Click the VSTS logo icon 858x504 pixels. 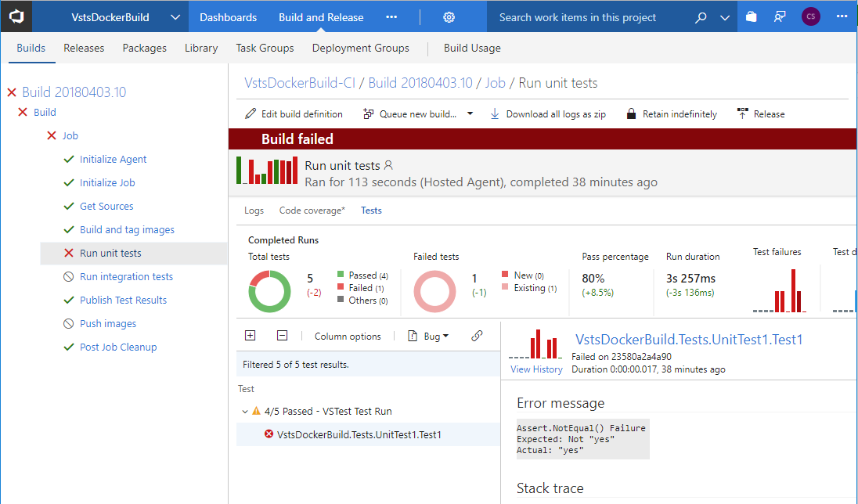[16, 16]
